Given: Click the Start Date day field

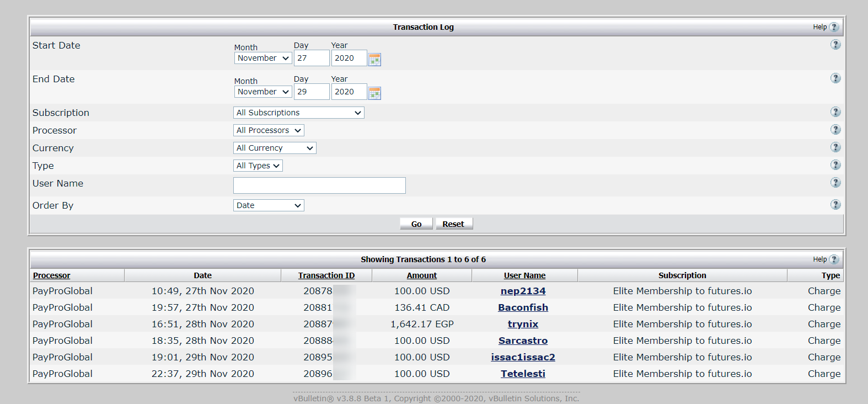Looking at the screenshot, I should click(312, 58).
